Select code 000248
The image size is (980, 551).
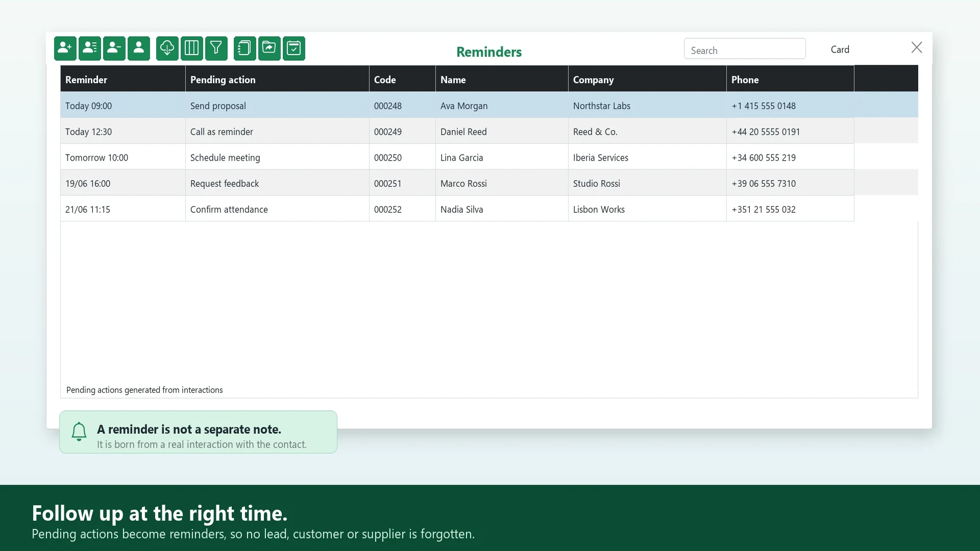402,106
